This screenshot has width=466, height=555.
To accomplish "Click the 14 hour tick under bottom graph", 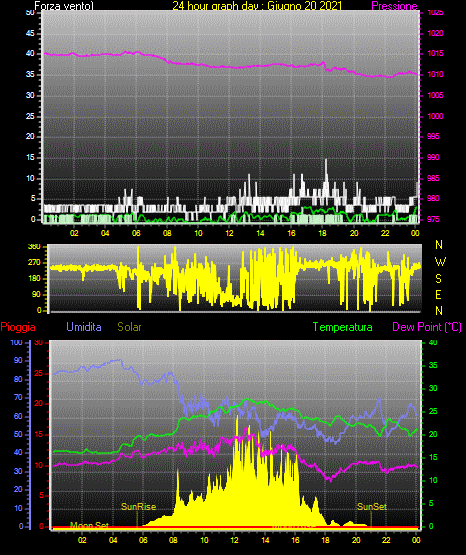I will [x=265, y=540].
